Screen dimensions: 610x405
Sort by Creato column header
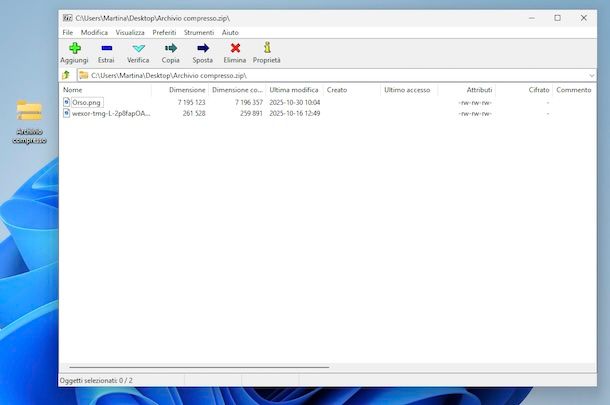(352, 90)
